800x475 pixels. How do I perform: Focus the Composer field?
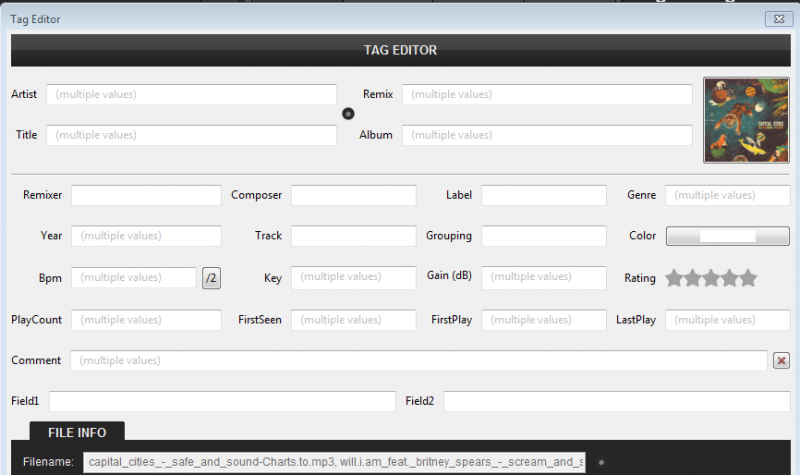pos(353,195)
